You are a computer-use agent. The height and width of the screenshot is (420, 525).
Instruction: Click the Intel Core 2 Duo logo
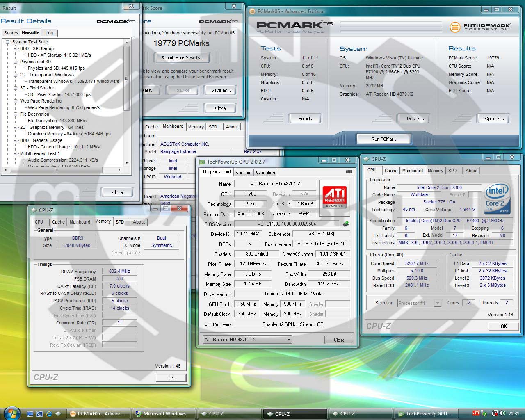[x=497, y=198]
